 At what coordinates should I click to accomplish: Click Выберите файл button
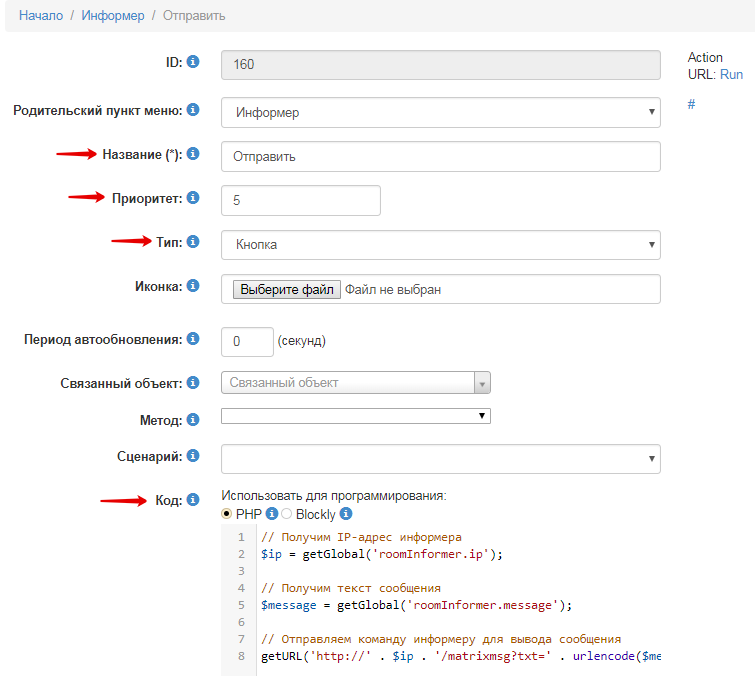click(x=287, y=289)
